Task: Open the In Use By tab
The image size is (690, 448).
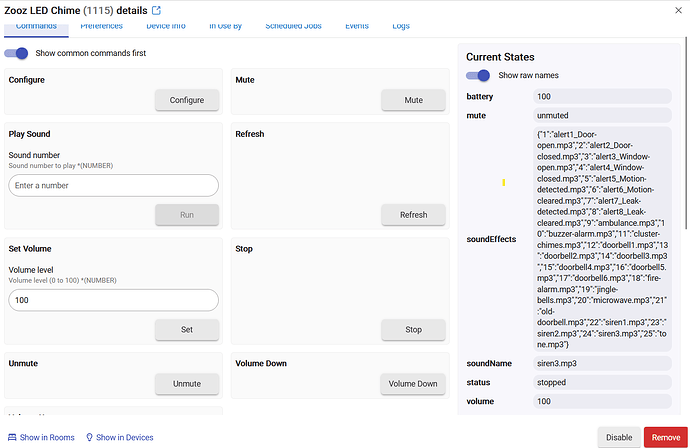Action: click(x=225, y=26)
